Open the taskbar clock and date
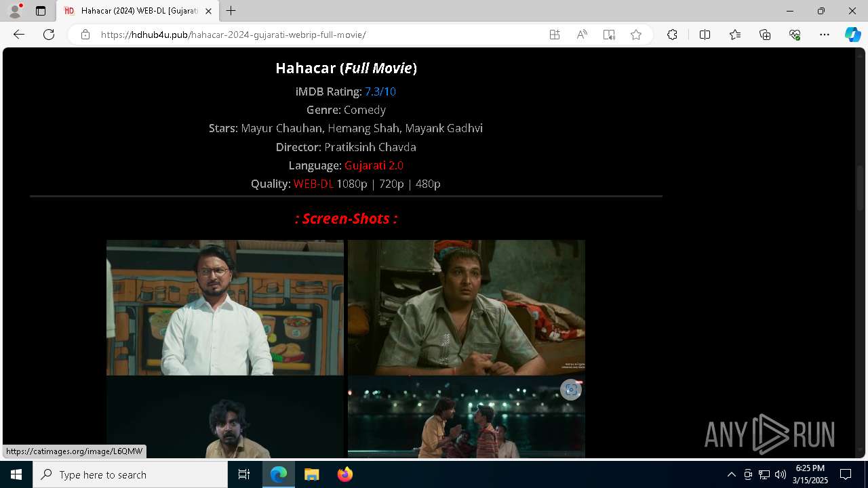868x488 pixels. (x=811, y=474)
